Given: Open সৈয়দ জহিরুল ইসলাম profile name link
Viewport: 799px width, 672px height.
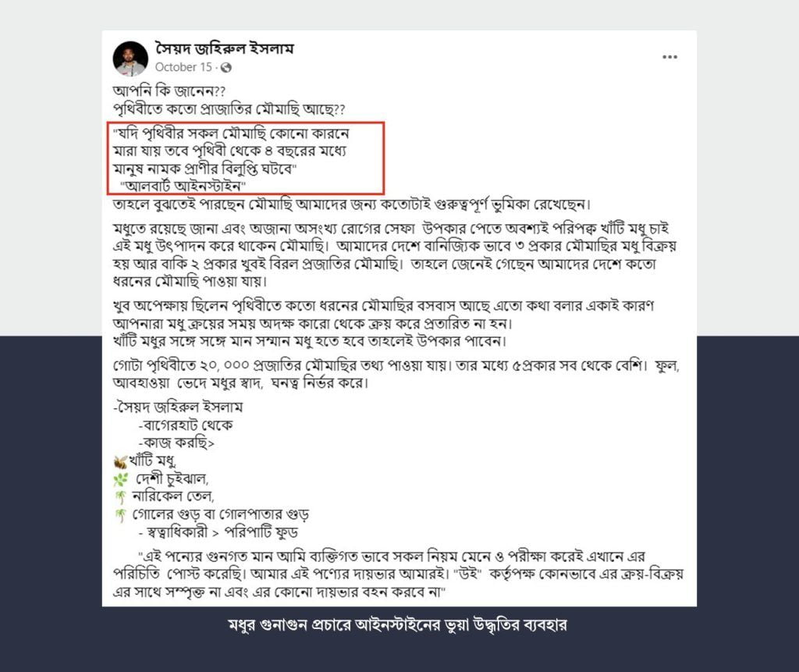Looking at the screenshot, I should point(224,48).
